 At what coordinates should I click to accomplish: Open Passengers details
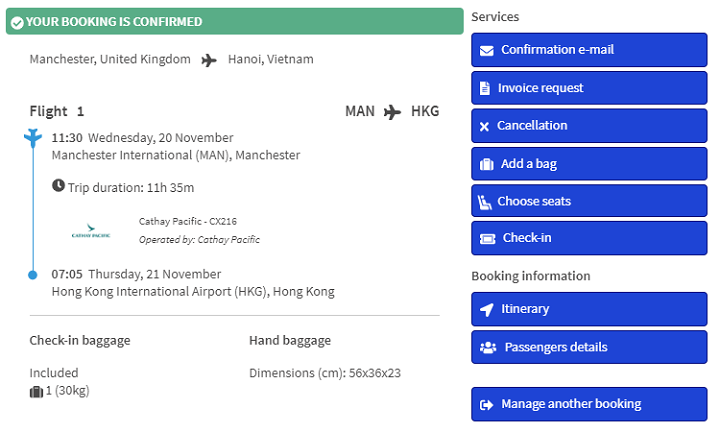[589, 348]
